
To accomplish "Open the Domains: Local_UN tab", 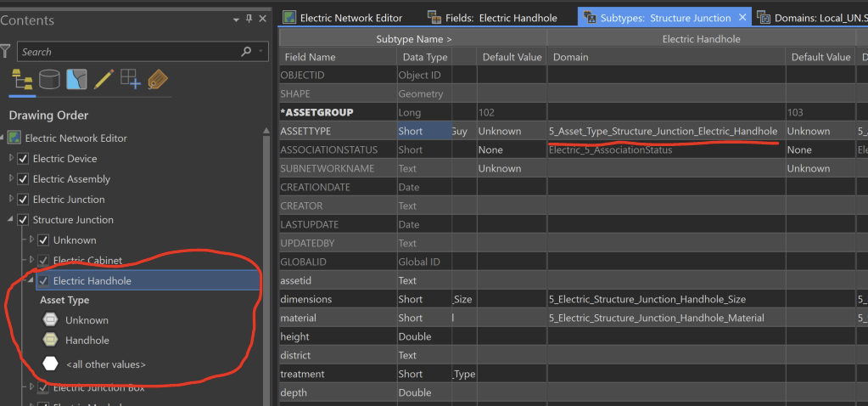I will coord(810,18).
